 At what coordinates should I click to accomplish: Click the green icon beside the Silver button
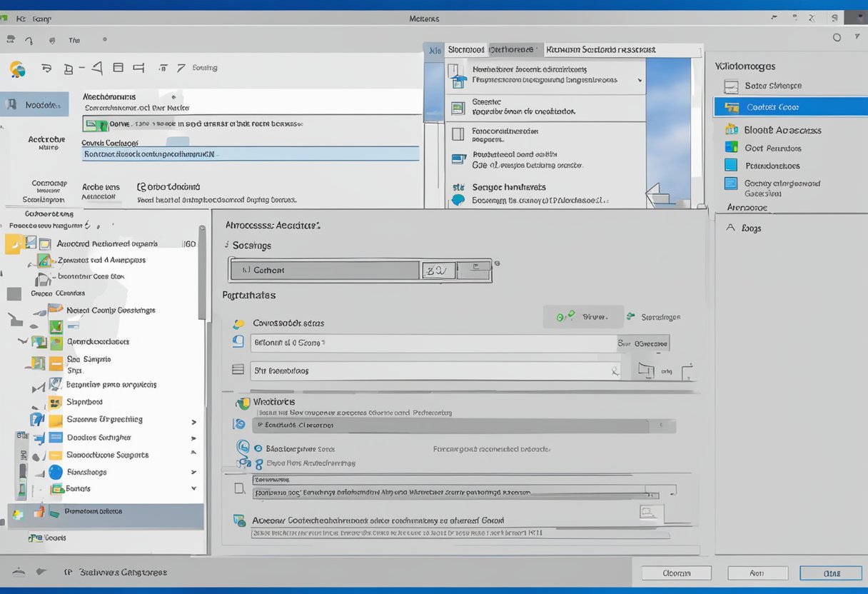[x=564, y=316]
